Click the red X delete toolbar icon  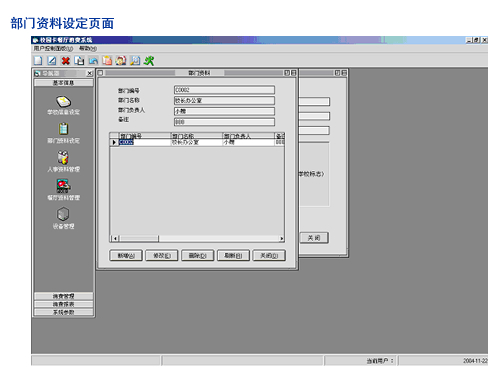tap(66, 61)
